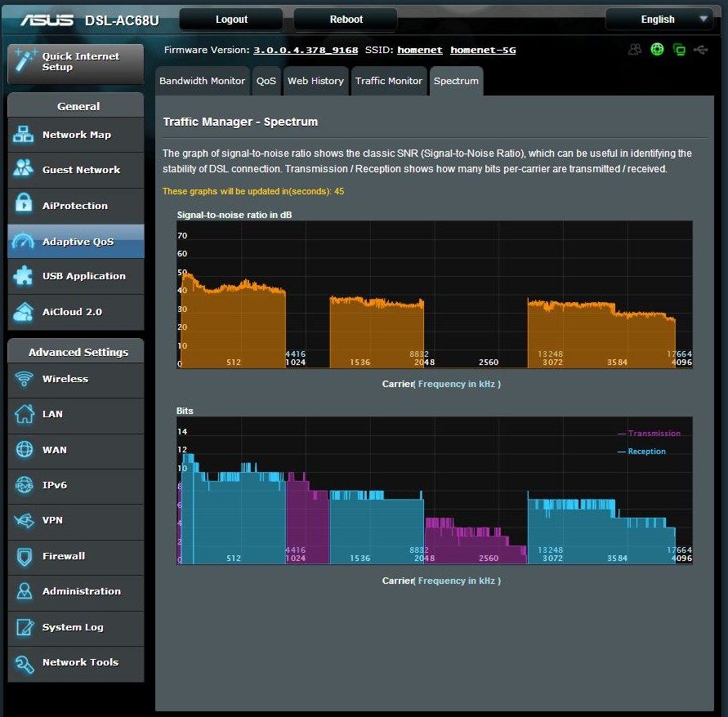The width and height of the screenshot is (728, 717).
Task: Click the ASUS logo
Action: (47, 20)
